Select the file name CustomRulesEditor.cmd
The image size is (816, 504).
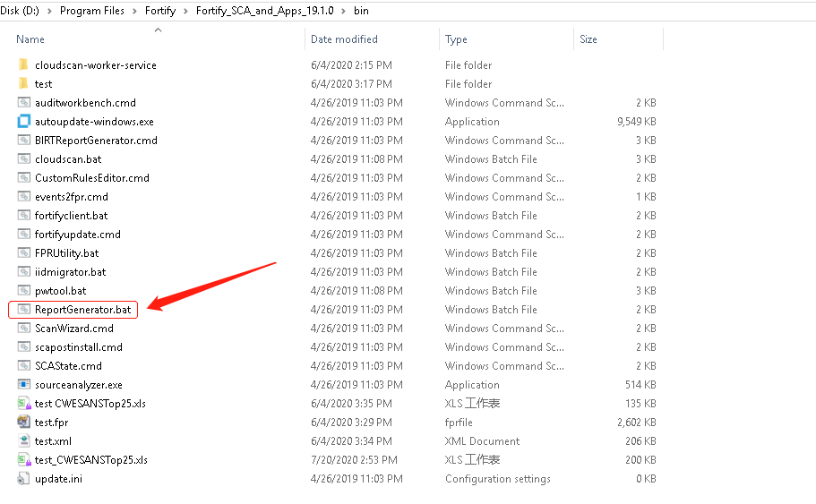92,178
